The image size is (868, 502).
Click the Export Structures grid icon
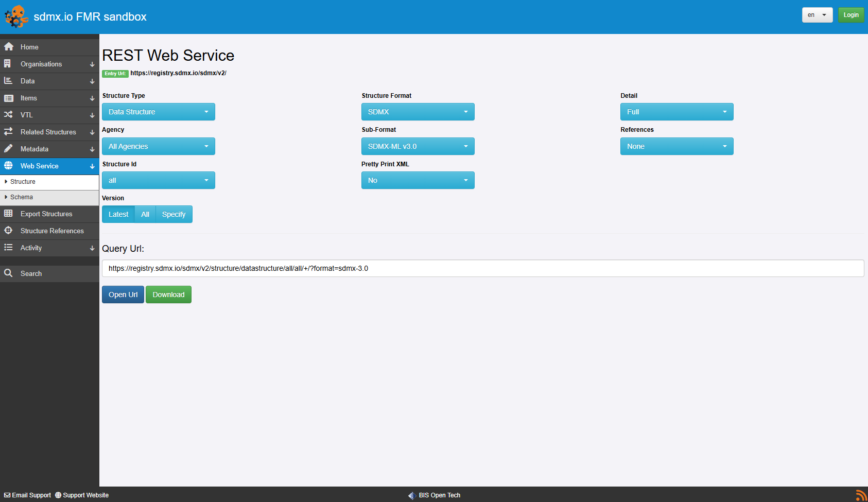click(x=8, y=214)
